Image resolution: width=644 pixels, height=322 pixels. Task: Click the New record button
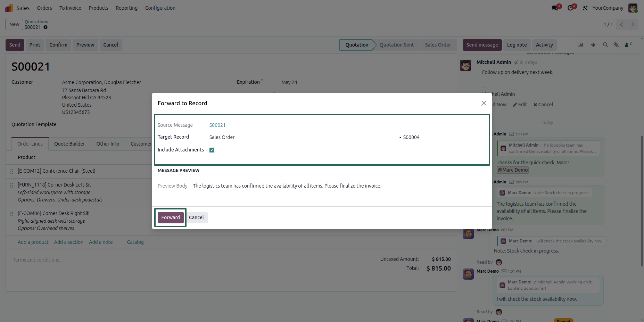pos(14,24)
